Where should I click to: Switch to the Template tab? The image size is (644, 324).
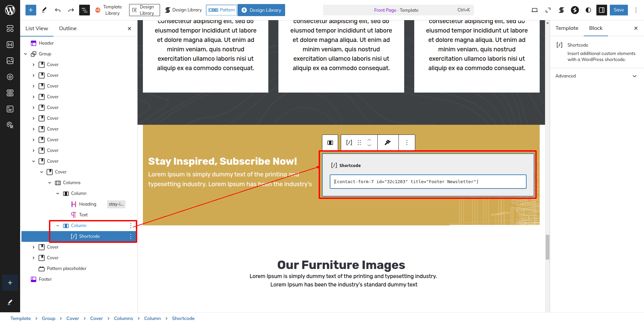[567, 28]
